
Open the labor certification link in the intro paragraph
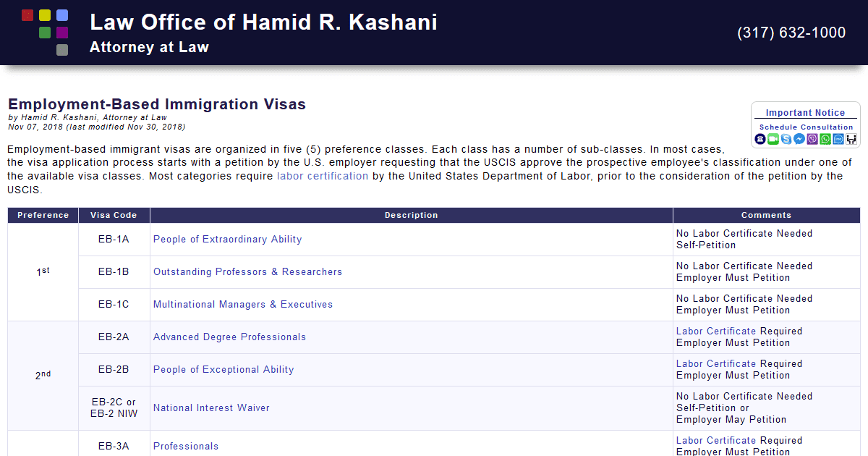coord(323,175)
